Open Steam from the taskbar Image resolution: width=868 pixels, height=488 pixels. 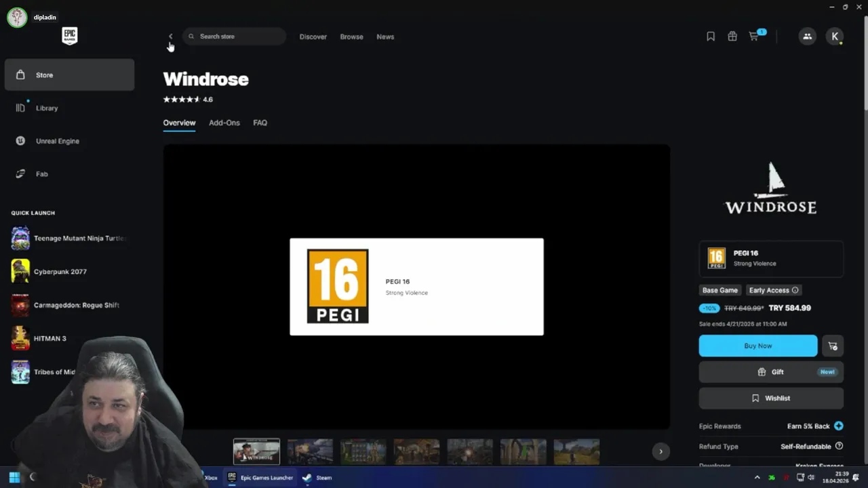click(317, 478)
